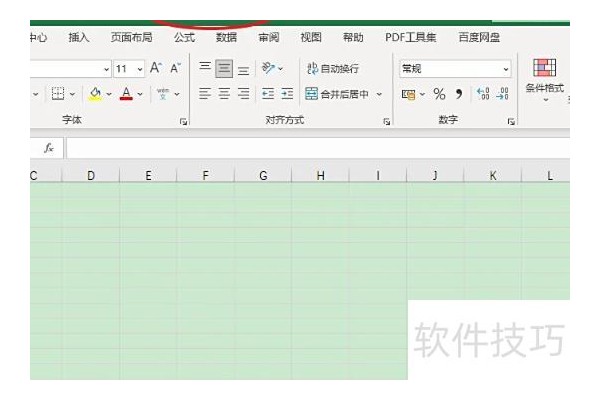This screenshot has width=600, height=400.
Task: Increase indent icon
Action: pos(287,94)
